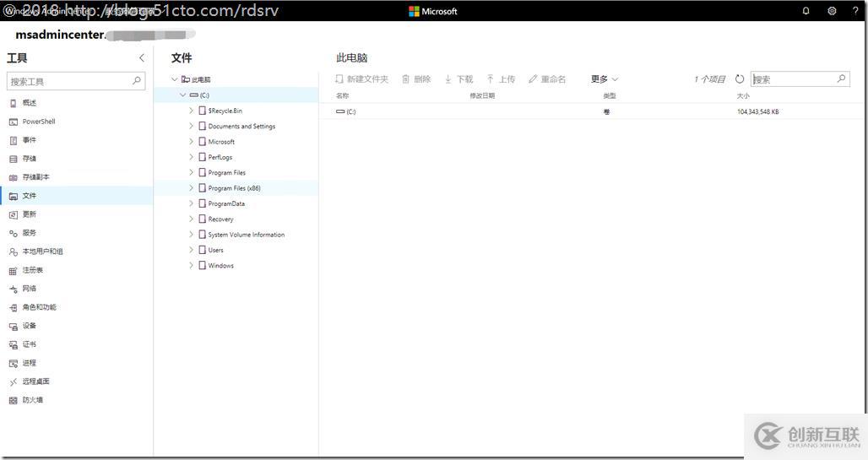The width and height of the screenshot is (868, 460).
Task: Click the Certificates (证书) icon
Action: (x=14, y=345)
